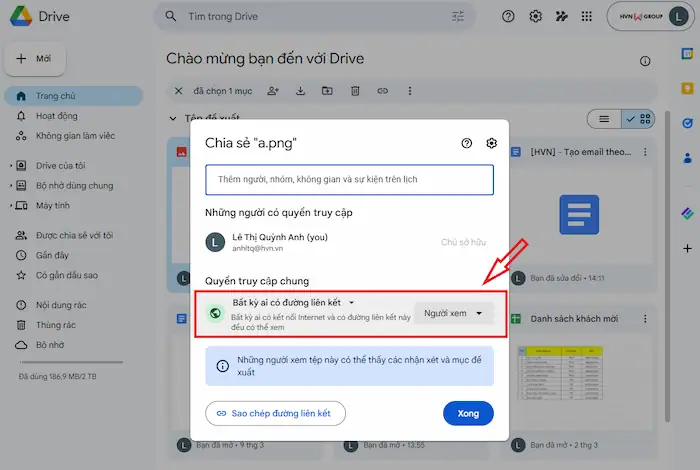Click 'Sao chép đường liên kết' button

coord(275,412)
